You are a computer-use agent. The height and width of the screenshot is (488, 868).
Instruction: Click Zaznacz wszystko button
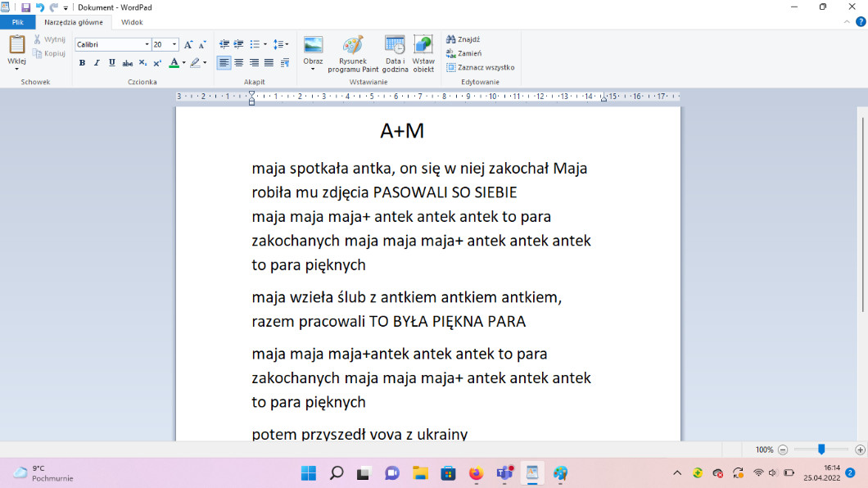tap(481, 67)
